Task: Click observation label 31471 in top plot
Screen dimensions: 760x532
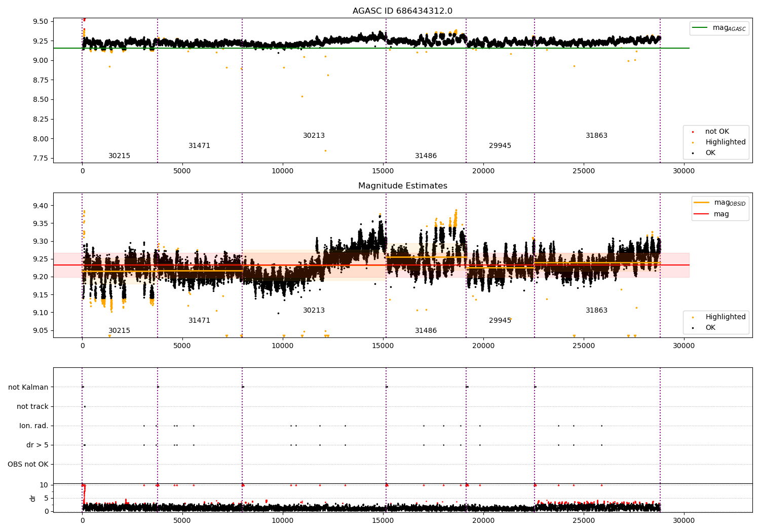Action: click(x=199, y=146)
